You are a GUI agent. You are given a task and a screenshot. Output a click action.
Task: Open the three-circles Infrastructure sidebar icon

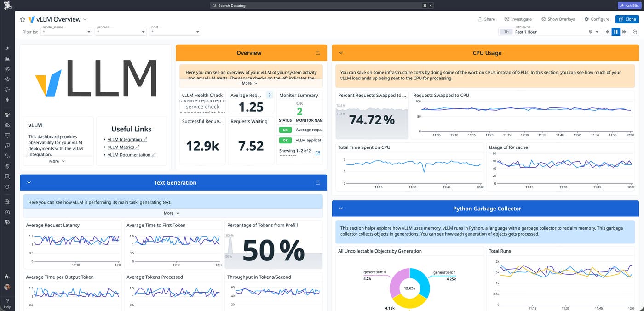click(7, 115)
